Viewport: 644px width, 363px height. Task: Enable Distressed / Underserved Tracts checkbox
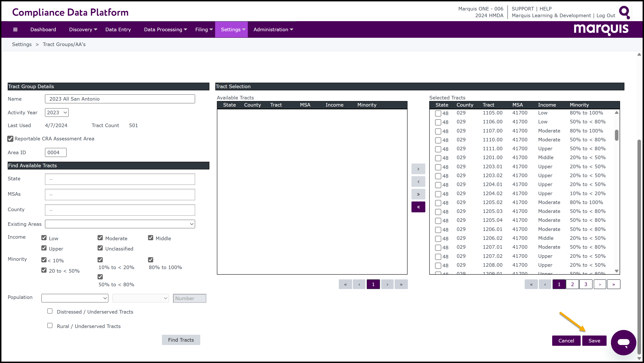coord(50,311)
